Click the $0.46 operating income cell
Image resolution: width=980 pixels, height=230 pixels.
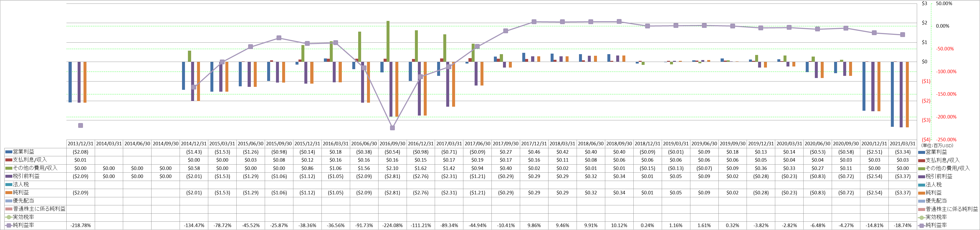coord(534,152)
